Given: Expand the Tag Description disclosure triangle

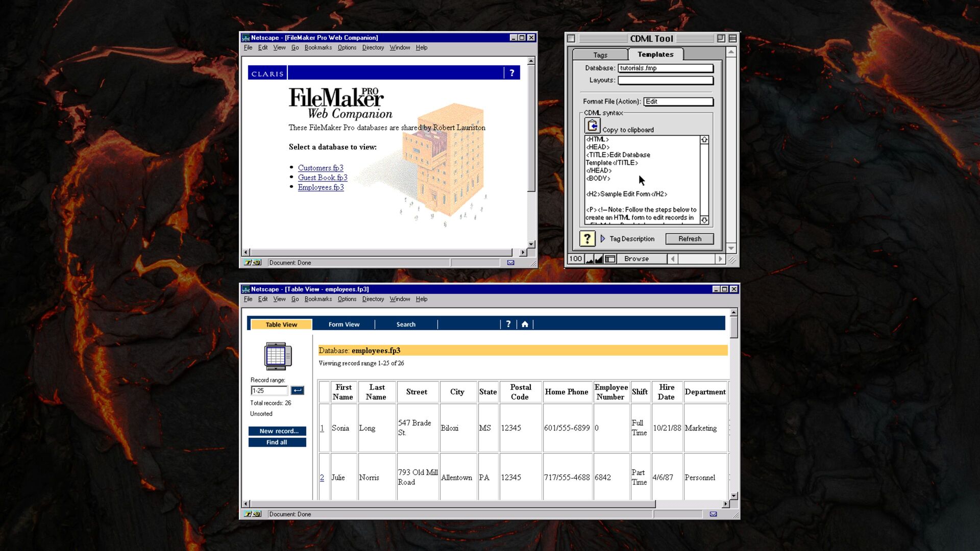Looking at the screenshot, I should [603, 239].
